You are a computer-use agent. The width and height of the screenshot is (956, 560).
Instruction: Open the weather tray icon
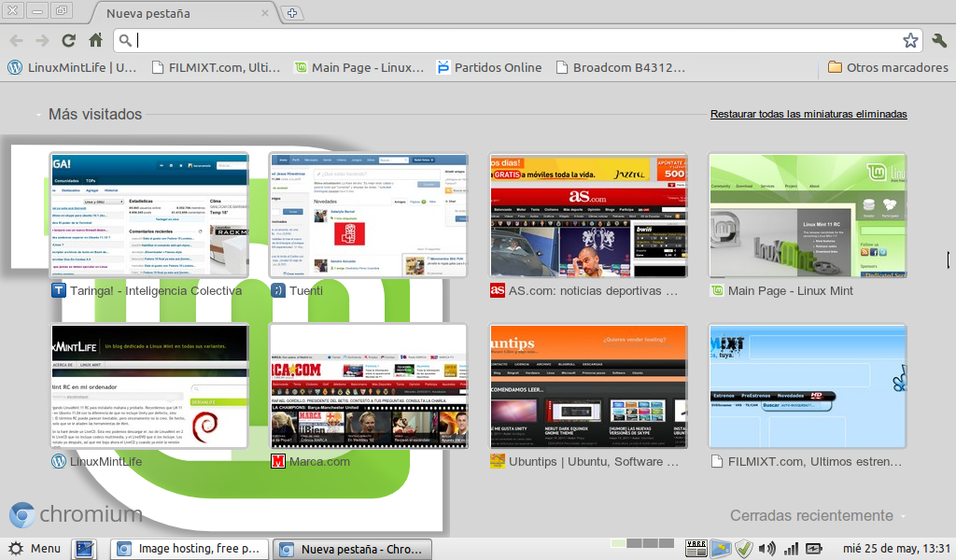[721, 549]
